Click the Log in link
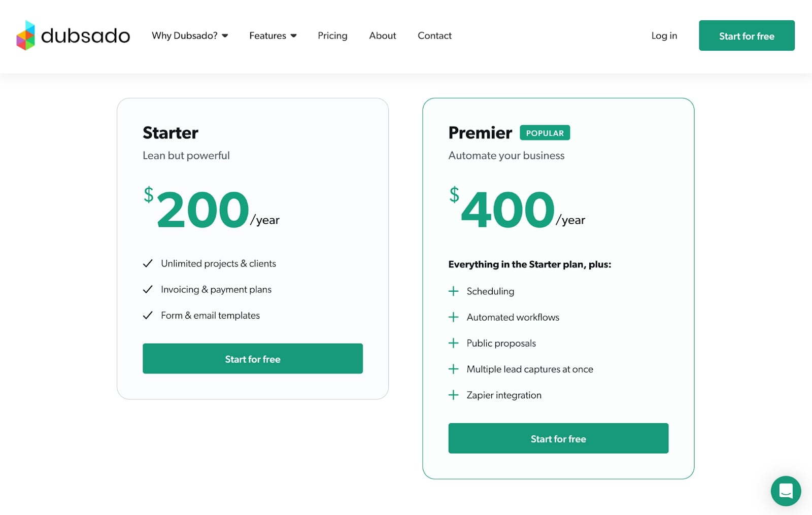The image size is (812, 515). point(664,36)
